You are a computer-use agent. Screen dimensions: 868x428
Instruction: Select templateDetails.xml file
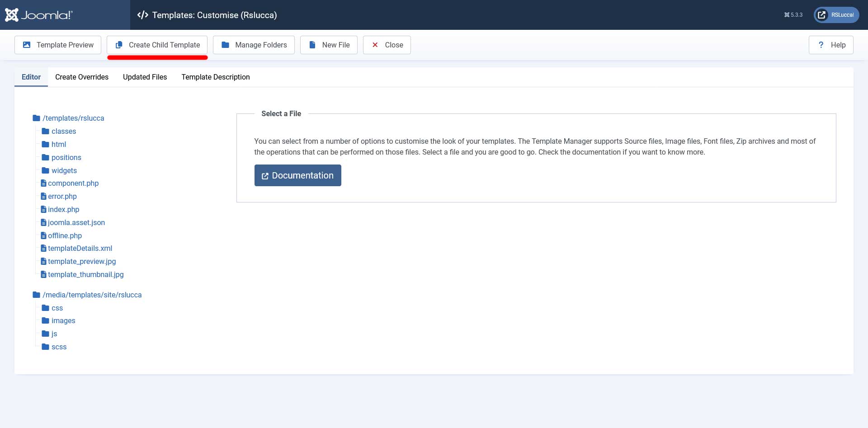[x=80, y=248]
